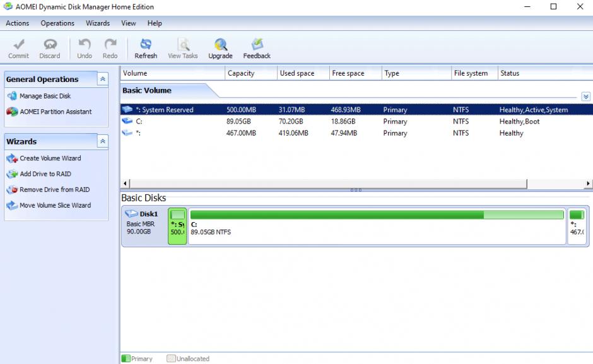The height and width of the screenshot is (364, 593).
Task: Collapse the General Operations panel
Action: click(x=102, y=79)
